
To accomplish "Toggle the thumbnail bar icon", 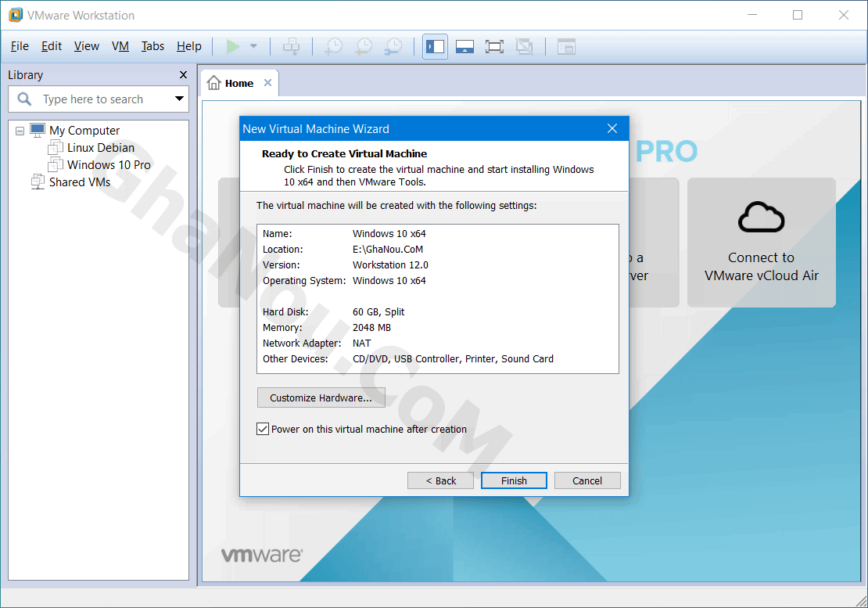I will pyautogui.click(x=465, y=46).
